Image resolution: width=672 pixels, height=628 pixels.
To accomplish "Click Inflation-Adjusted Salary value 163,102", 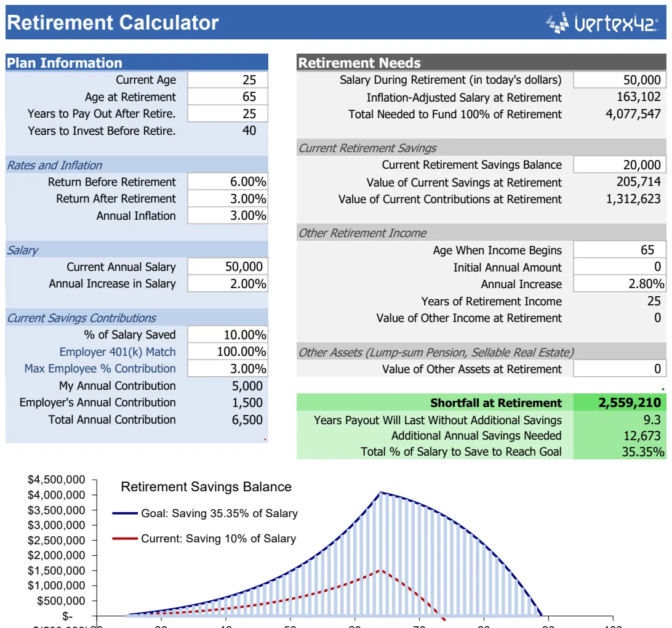I will pos(639,97).
